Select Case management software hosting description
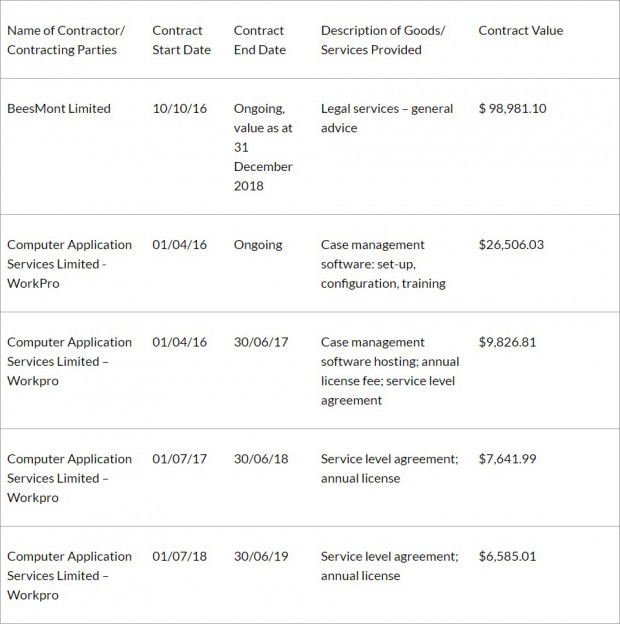620x624 pixels. [390, 371]
